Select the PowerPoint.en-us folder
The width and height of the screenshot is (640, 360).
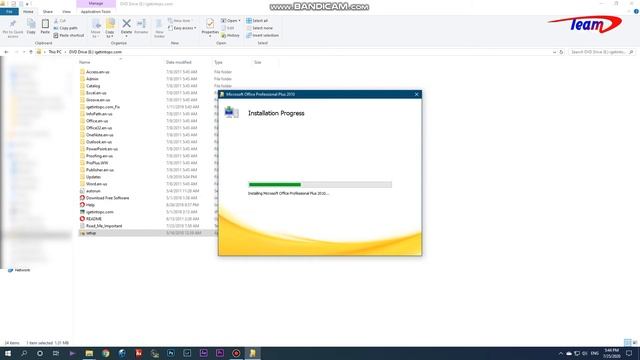click(x=102, y=149)
